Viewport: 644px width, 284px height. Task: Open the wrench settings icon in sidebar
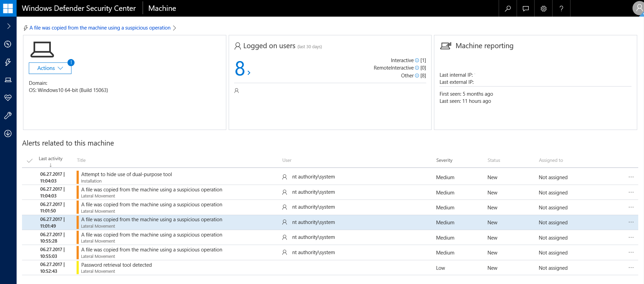coord(8,116)
